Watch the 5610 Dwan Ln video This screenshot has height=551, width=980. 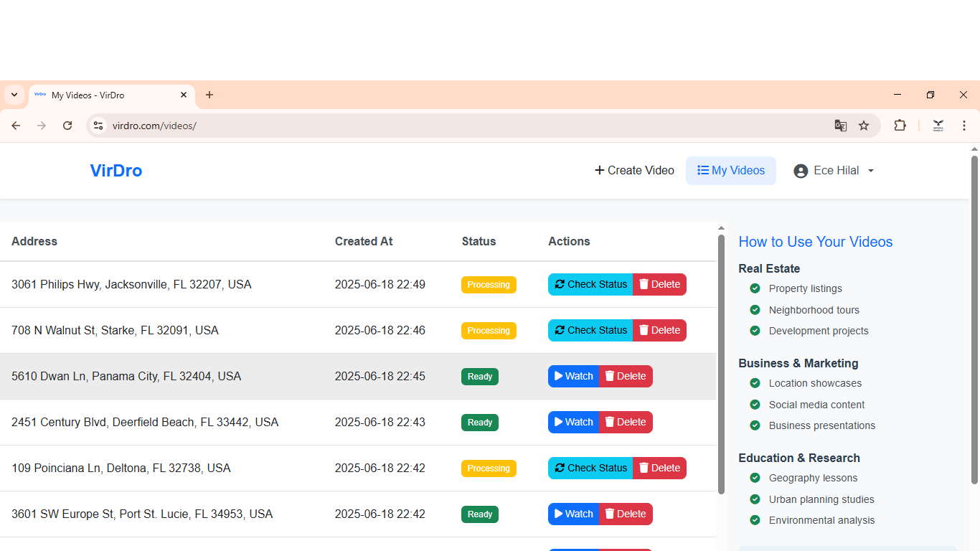point(574,377)
